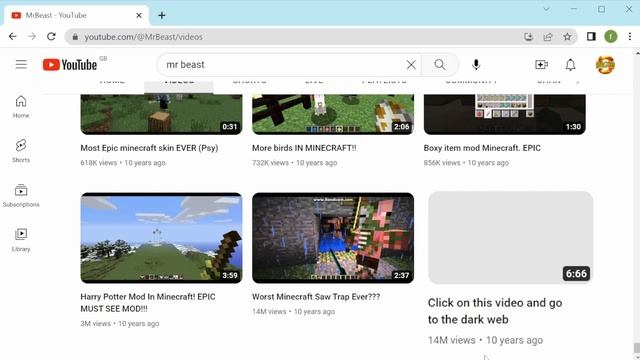Close the MrBeast - YouTube tab
The width and height of the screenshot is (640, 360).
coord(139,16)
